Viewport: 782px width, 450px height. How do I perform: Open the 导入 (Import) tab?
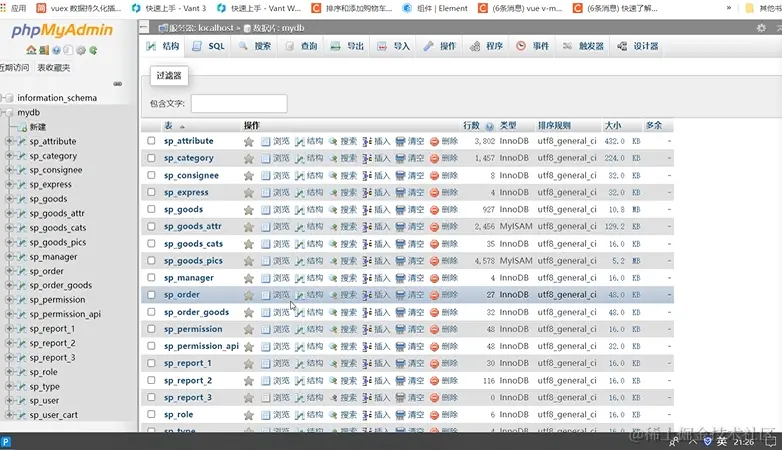(393, 46)
